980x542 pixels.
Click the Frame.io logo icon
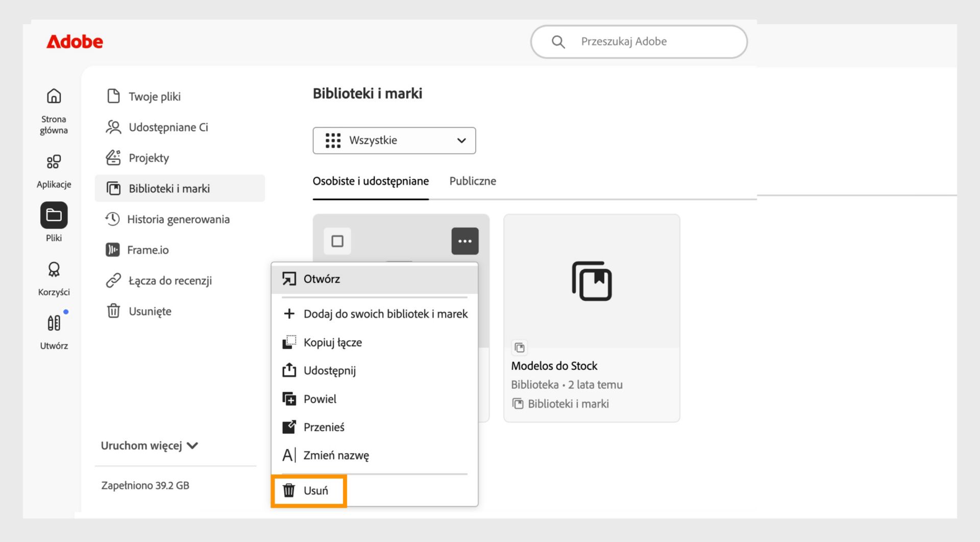coord(112,250)
